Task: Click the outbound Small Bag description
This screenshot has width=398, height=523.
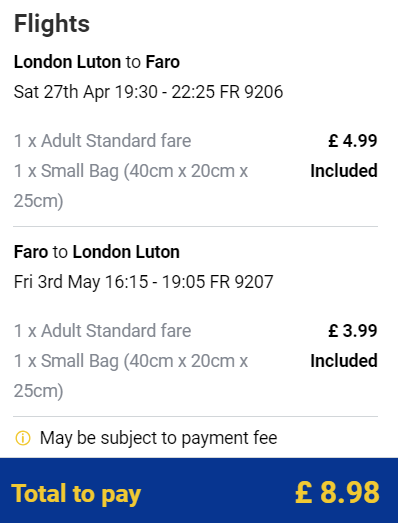Action: click(x=131, y=186)
